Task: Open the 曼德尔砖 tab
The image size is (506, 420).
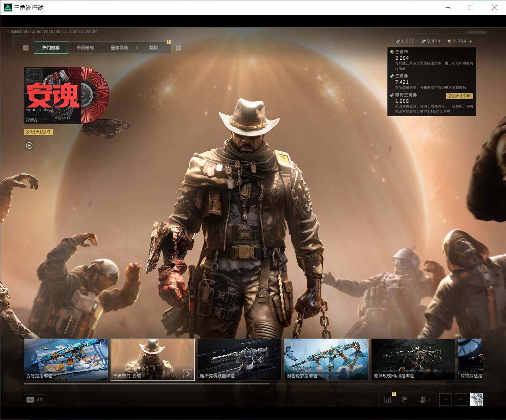Action: 119,48
